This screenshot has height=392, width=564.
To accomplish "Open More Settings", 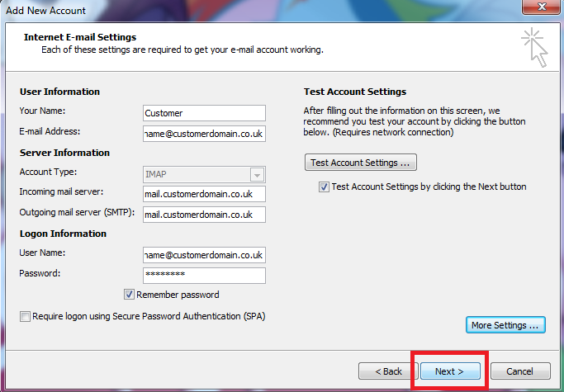I will [x=505, y=325].
